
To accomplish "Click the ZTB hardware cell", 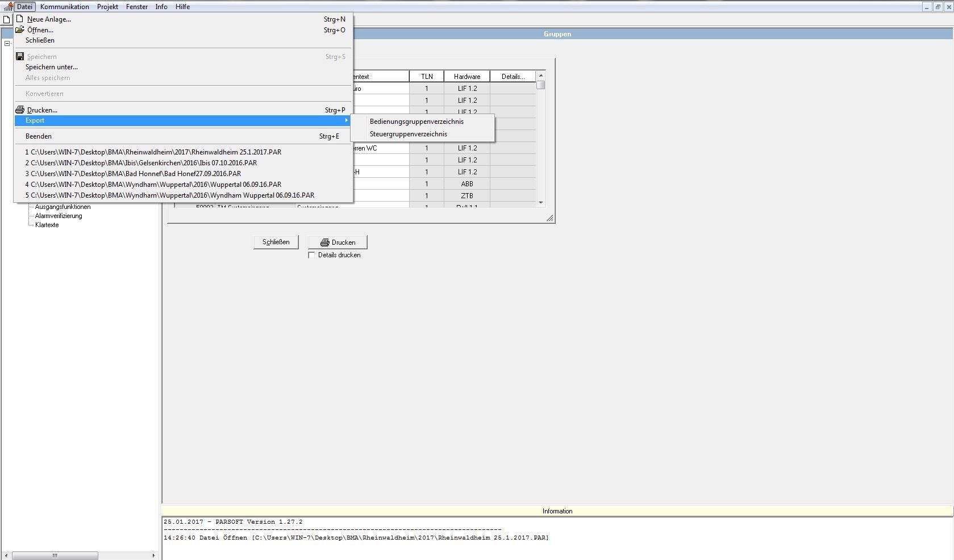I will coord(467,196).
